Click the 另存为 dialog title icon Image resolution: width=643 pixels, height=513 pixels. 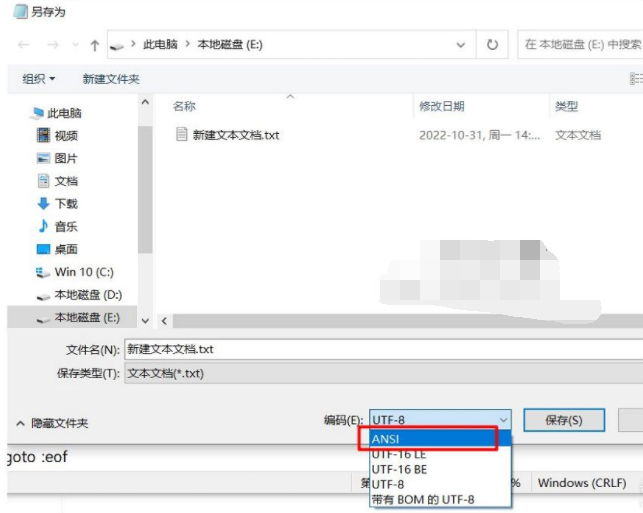[21, 11]
